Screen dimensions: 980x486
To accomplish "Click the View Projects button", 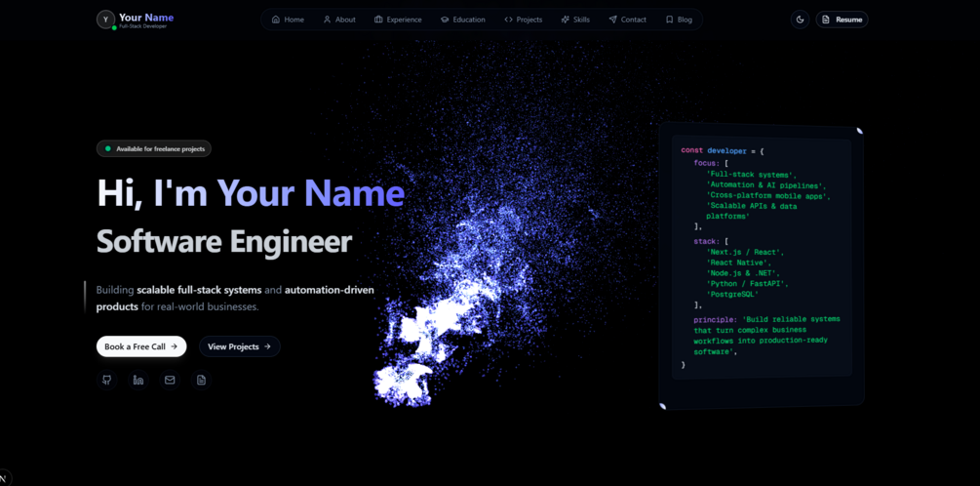I will tap(239, 346).
